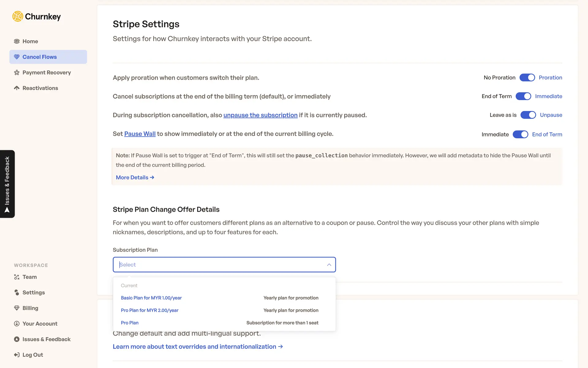This screenshot has width=588, height=368.
Task: Click the Team icon under Workspace
Action: pyautogui.click(x=17, y=277)
